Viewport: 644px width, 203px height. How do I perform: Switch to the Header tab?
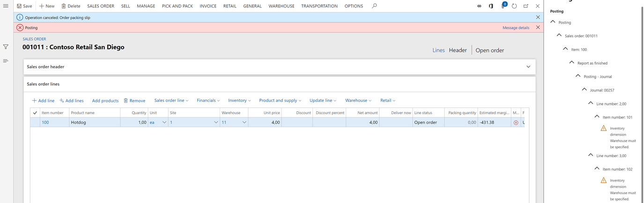coord(458,50)
